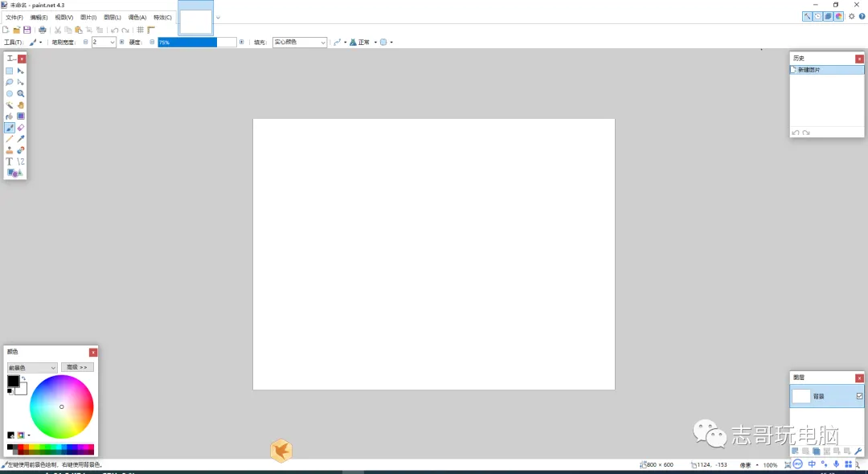Click the 高级 >> button in colors panel
868x474 pixels.
pos(77,366)
